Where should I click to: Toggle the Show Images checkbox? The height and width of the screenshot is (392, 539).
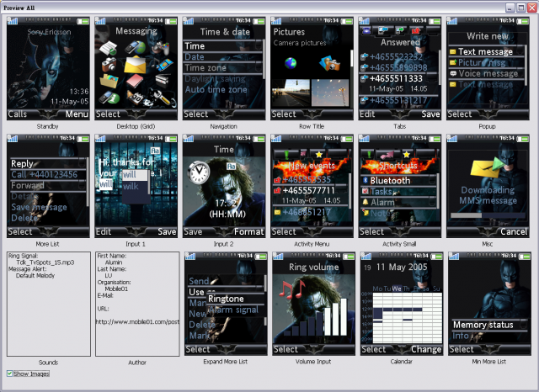(9, 373)
